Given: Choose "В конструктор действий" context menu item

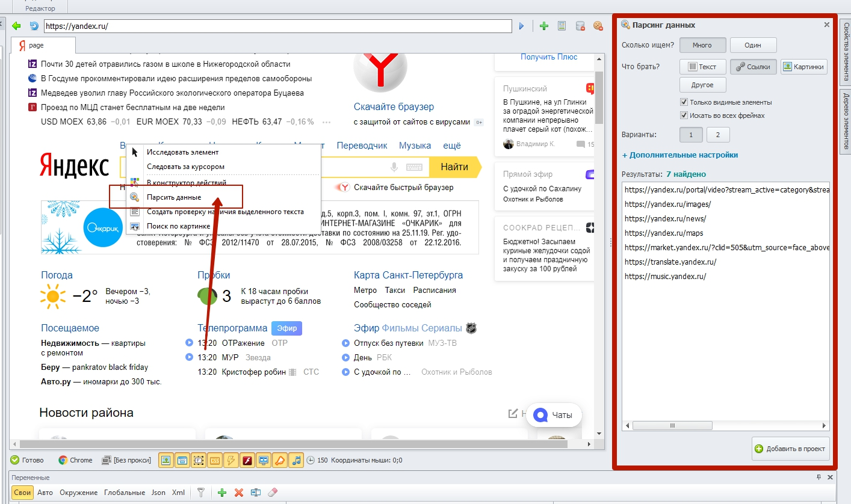Looking at the screenshot, I should tap(223, 182).
